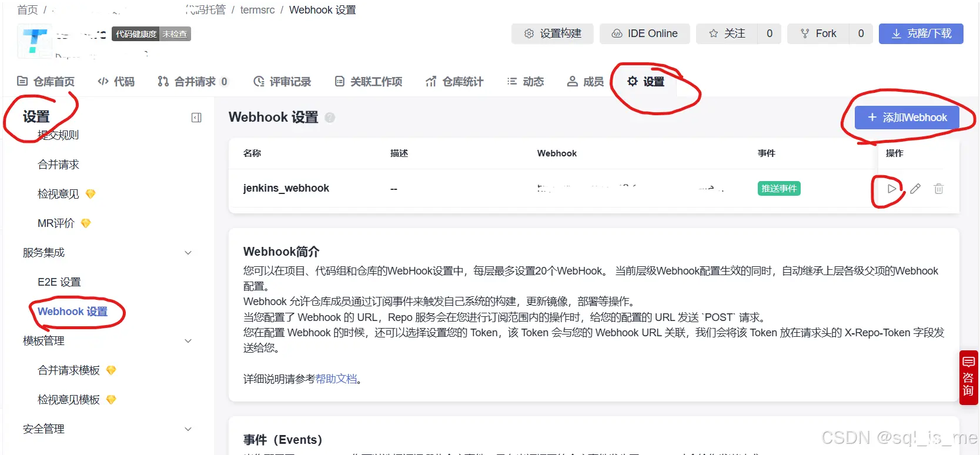
Task: Click the diamond icon next to 检视意见模板
Action: [x=111, y=399]
